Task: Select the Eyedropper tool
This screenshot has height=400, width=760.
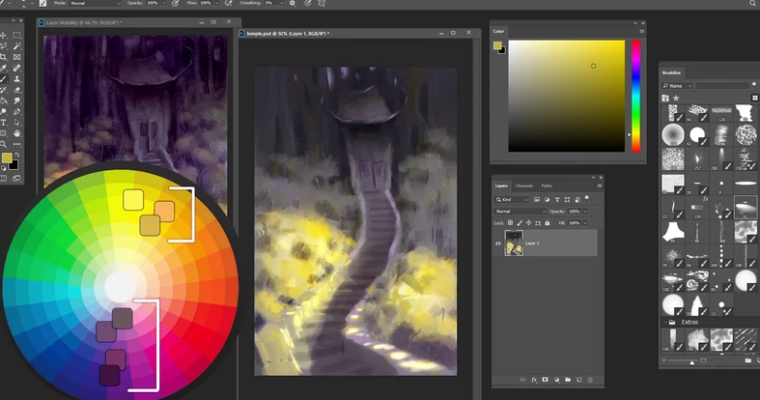Action: click(x=3, y=68)
